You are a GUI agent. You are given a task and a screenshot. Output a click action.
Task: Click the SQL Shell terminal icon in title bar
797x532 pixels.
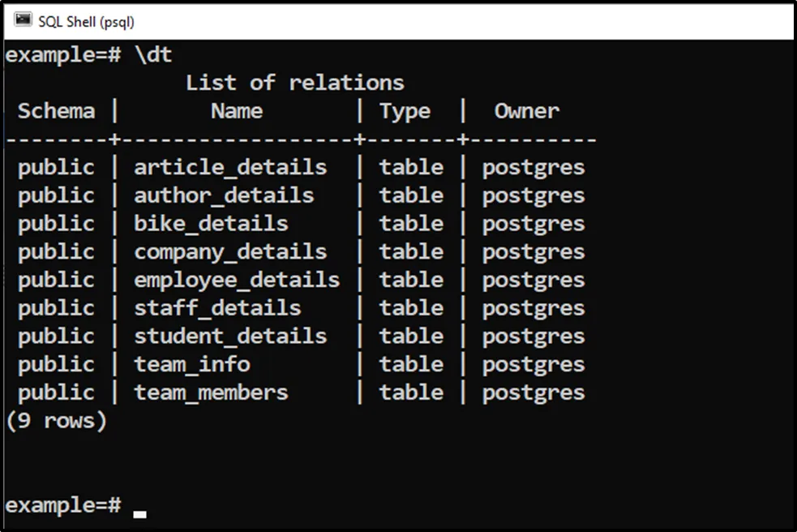point(23,20)
